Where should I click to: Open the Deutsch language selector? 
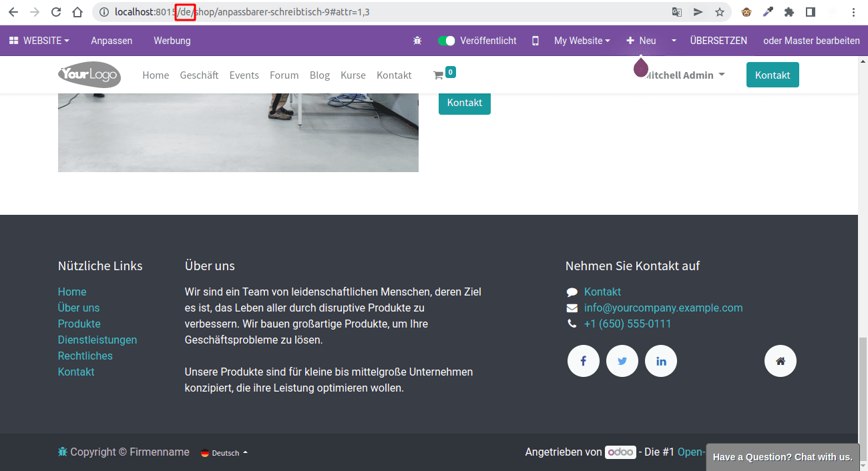[x=224, y=453]
